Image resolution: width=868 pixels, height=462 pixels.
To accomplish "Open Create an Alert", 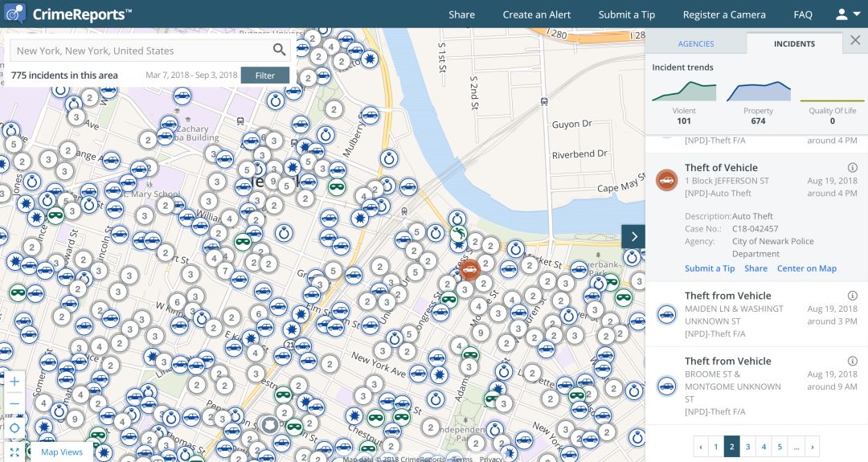I will click(x=536, y=15).
